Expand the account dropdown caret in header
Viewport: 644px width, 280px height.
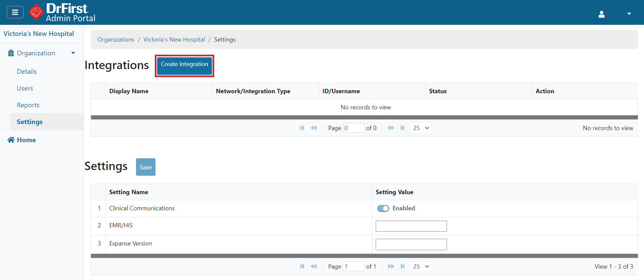pyautogui.click(x=629, y=14)
